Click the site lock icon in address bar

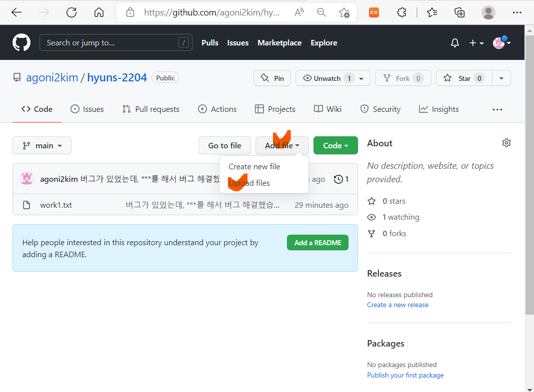tap(130, 12)
